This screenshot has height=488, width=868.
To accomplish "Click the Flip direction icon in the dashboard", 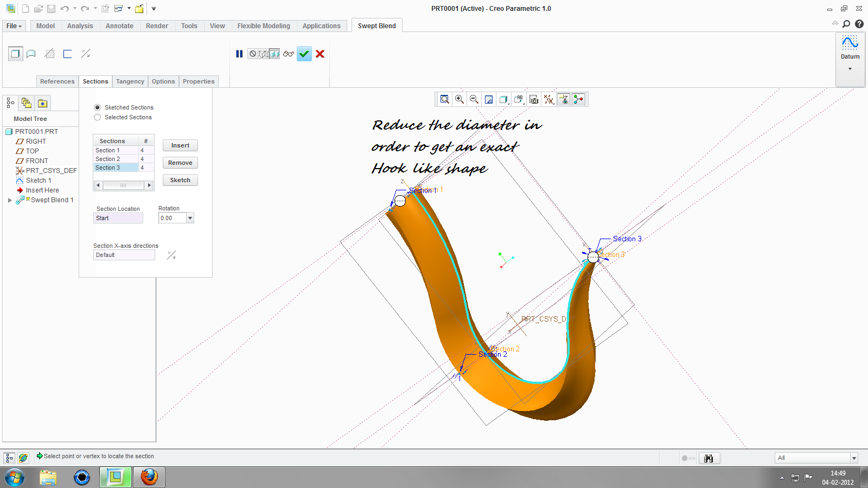I will click(86, 54).
